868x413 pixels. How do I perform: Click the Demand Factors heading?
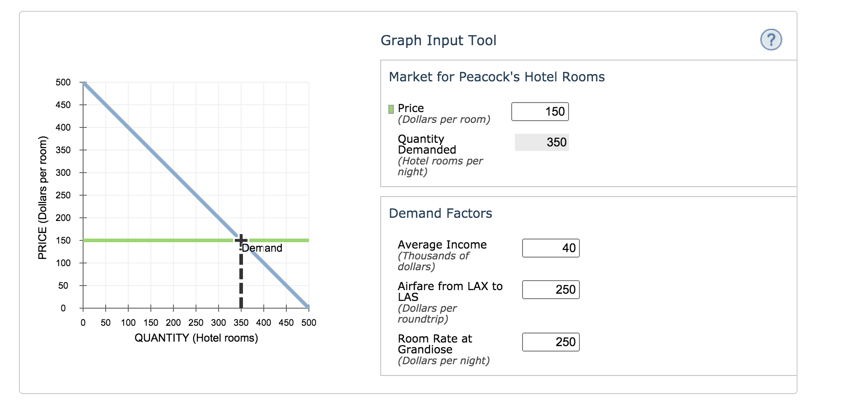pos(440,213)
